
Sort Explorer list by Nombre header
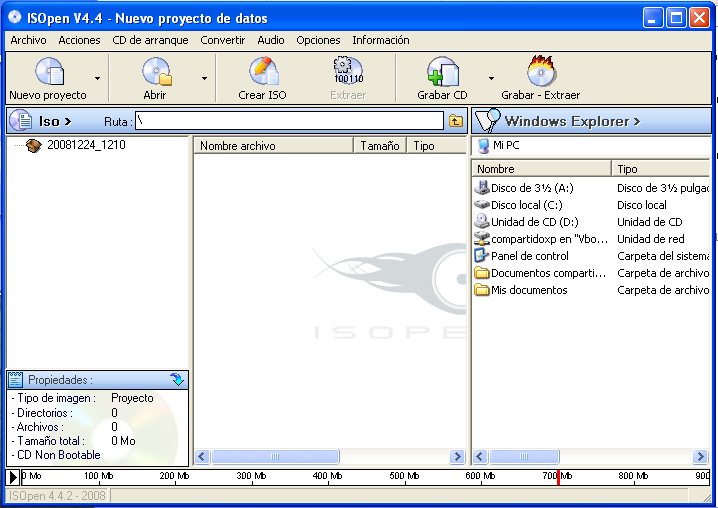[x=542, y=169]
